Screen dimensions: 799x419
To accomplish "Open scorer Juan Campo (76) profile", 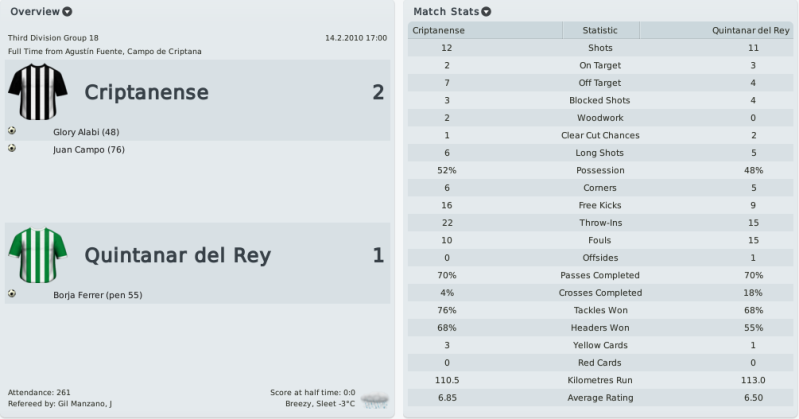I will [89, 149].
